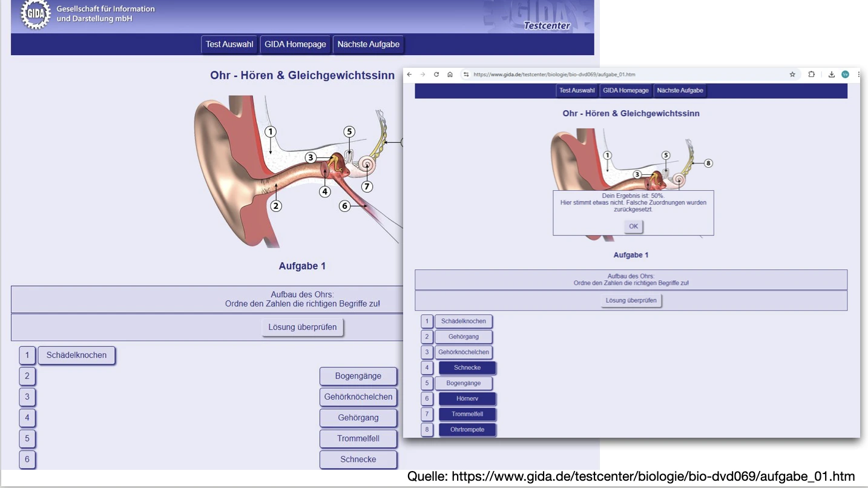This screenshot has width=868, height=488.
Task: Open the browser extensions puzzle icon
Action: coord(812,74)
